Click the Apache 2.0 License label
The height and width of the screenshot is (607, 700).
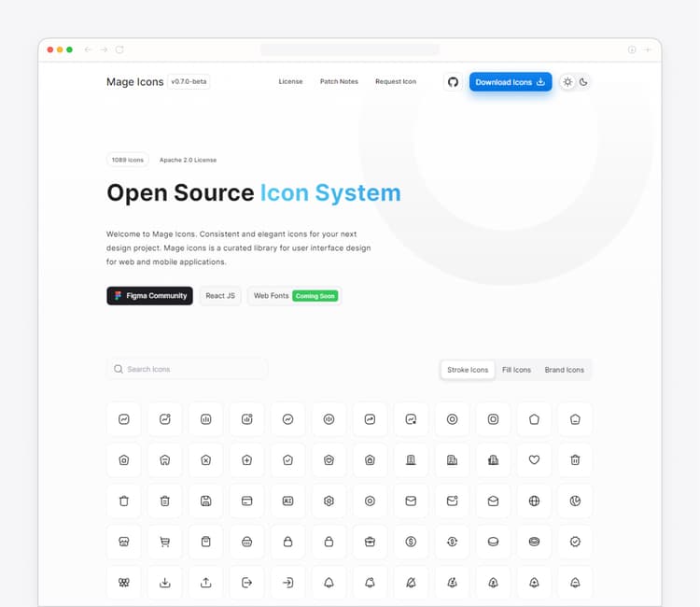[188, 160]
